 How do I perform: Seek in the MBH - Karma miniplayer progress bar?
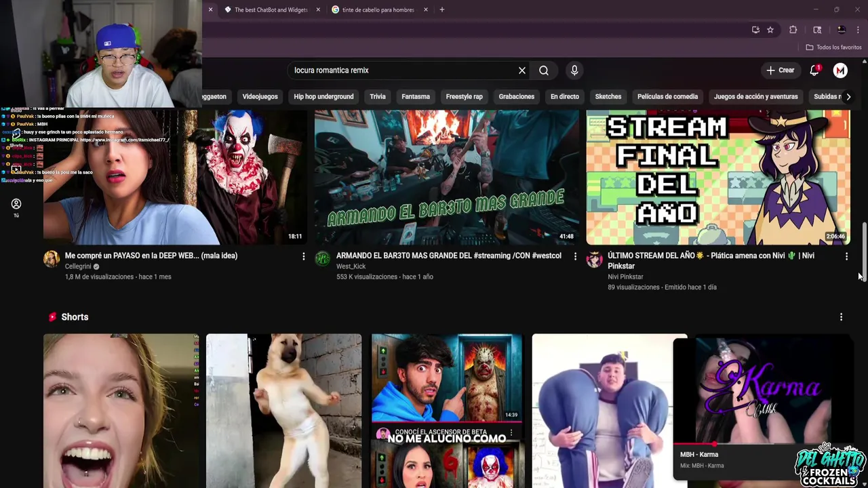point(764,444)
